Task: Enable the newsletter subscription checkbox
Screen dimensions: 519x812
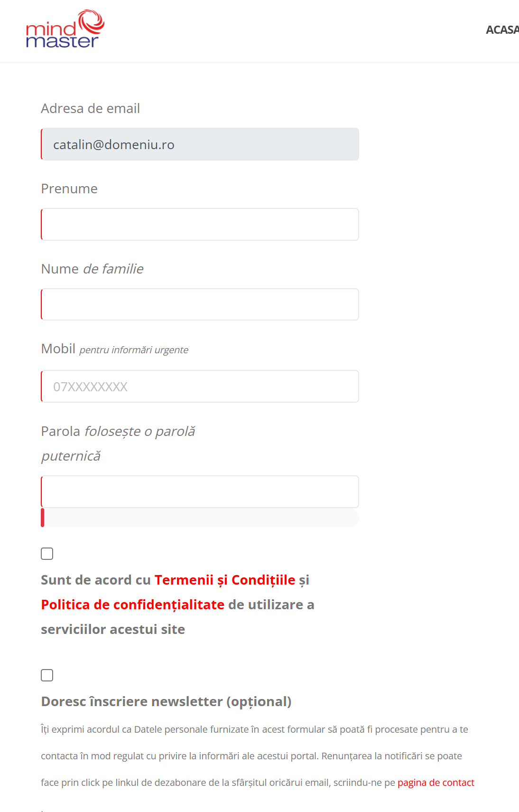Action: click(x=47, y=675)
